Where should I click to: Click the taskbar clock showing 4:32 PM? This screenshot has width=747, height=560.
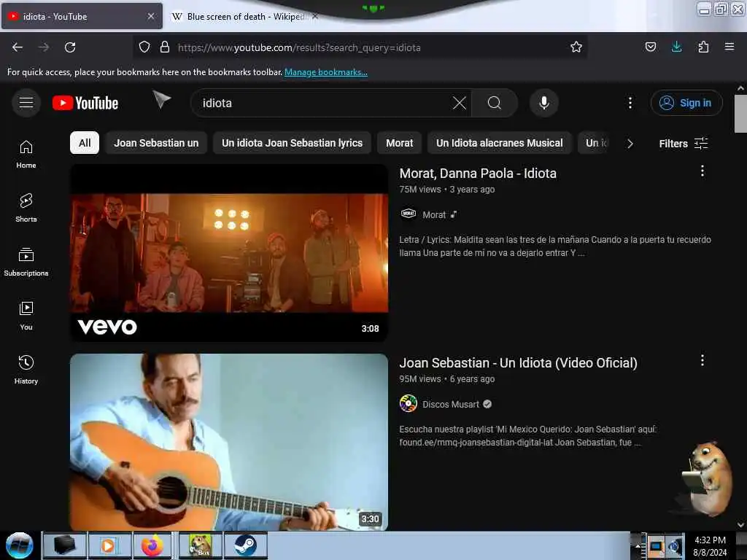710,546
